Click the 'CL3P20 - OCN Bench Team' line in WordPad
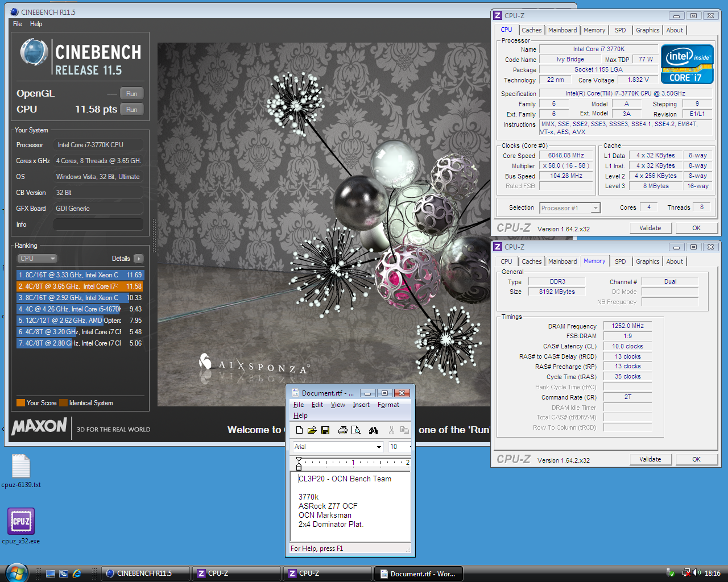Screen dimensions: 728x582 point(345,479)
